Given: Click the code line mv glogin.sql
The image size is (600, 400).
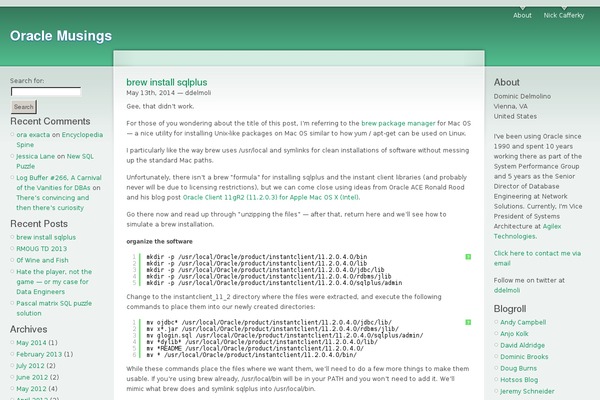Looking at the screenshot, I should pos(285,335).
